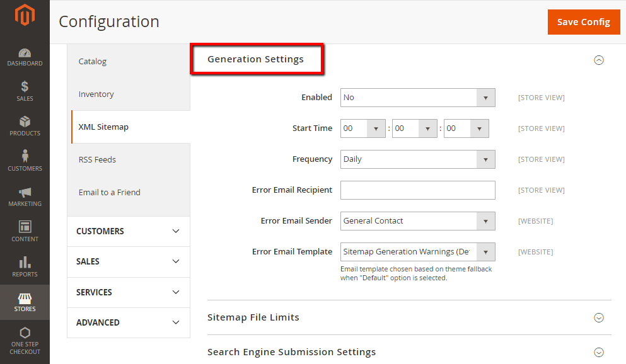The image size is (626, 364).
Task: Expand the Search Engine Submission Settings section
Action: 598,353
